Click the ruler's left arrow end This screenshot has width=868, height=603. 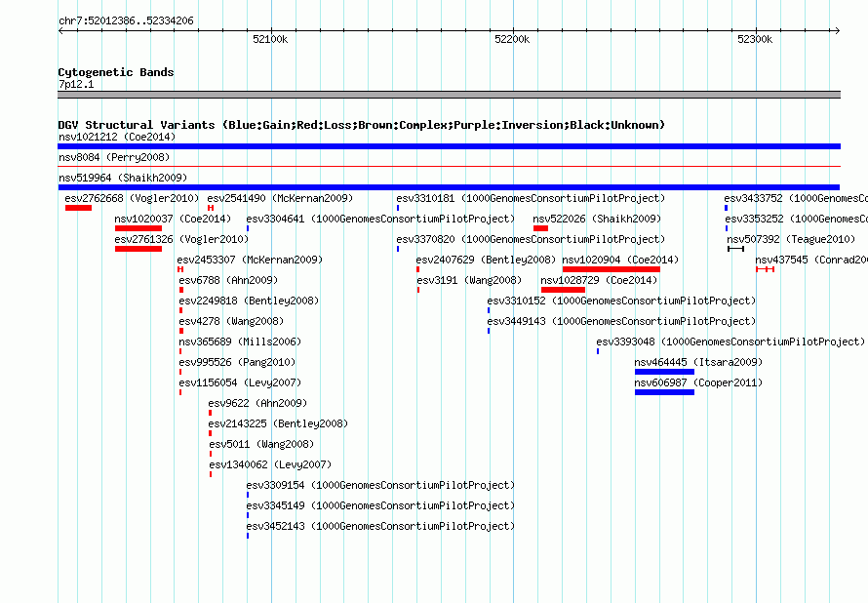coord(60,30)
